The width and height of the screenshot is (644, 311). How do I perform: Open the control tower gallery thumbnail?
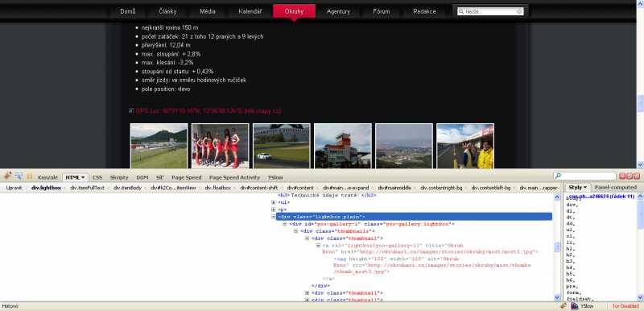coord(343,146)
